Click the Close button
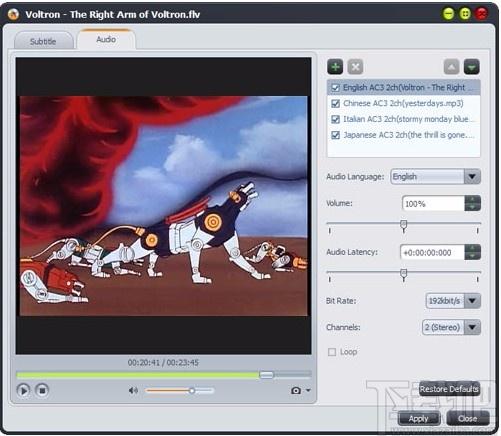 pos(467,419)
